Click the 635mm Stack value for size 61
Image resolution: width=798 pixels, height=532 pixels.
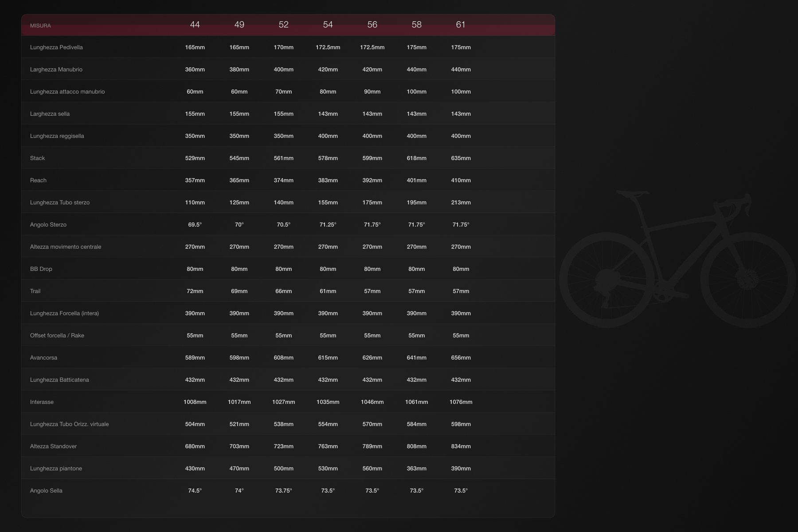point(461,158)
